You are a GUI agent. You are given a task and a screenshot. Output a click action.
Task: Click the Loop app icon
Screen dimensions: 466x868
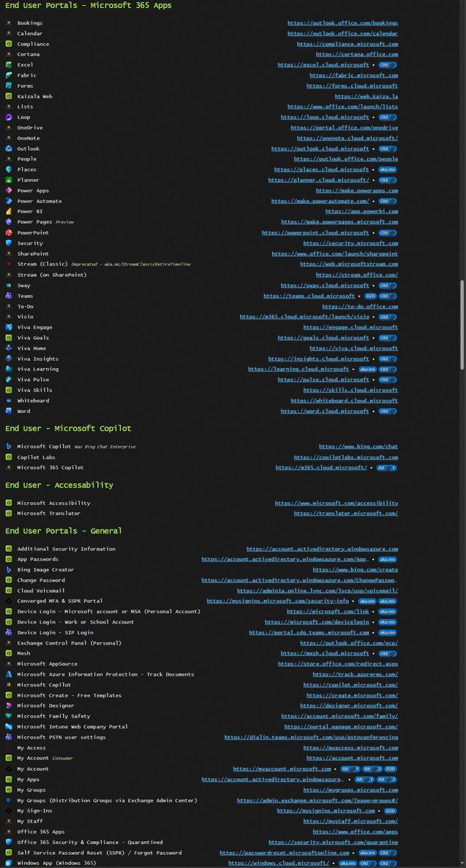point(9,117)
